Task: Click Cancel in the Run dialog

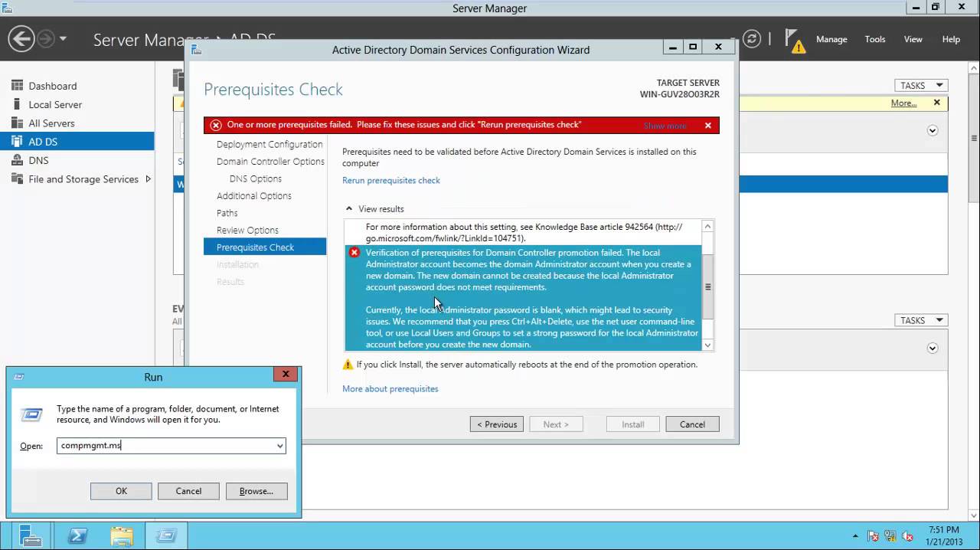Action: [188, 491]
